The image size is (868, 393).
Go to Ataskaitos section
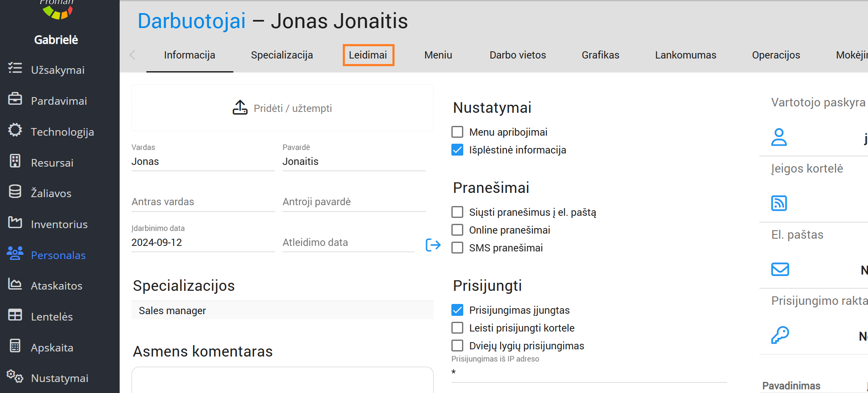click(56, 286)
